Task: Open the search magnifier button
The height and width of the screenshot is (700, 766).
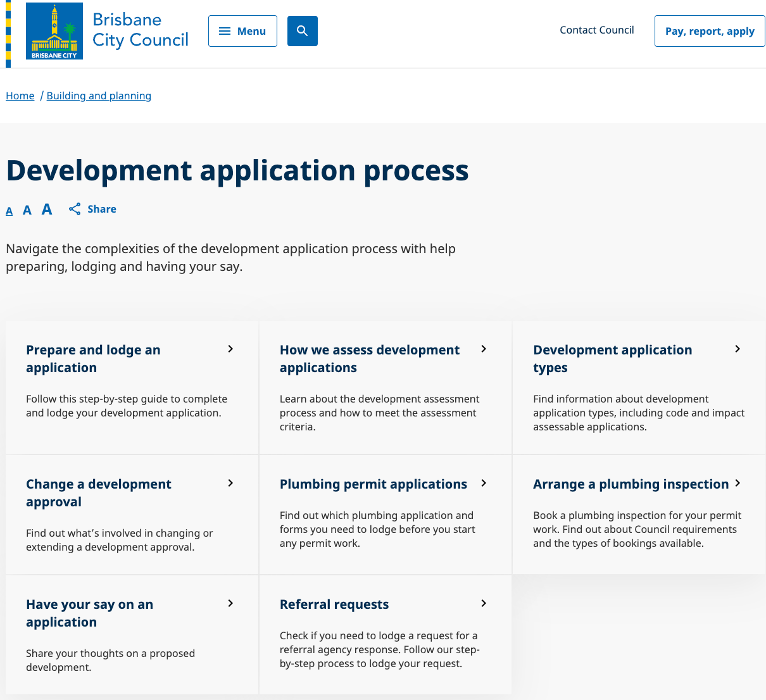Action: tap(302, 31)
